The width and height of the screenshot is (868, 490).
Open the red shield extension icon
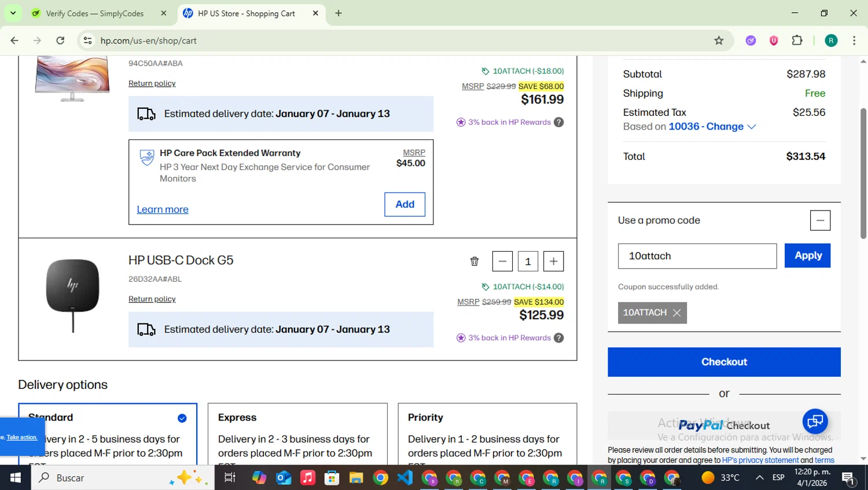tap(774, 40)
